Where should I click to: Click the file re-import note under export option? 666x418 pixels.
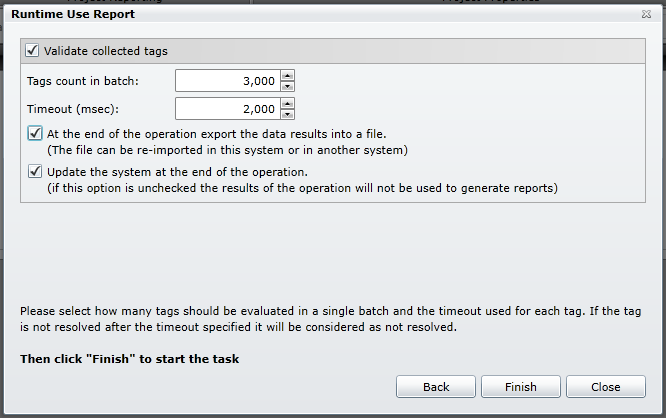click(x=228, y=150)
